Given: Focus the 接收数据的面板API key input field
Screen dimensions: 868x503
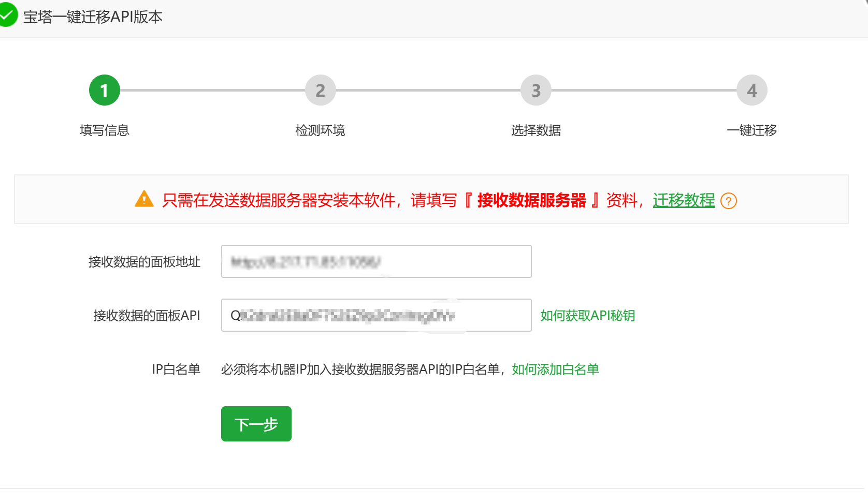Looking at the screenshot, I should tap(377, 315).
